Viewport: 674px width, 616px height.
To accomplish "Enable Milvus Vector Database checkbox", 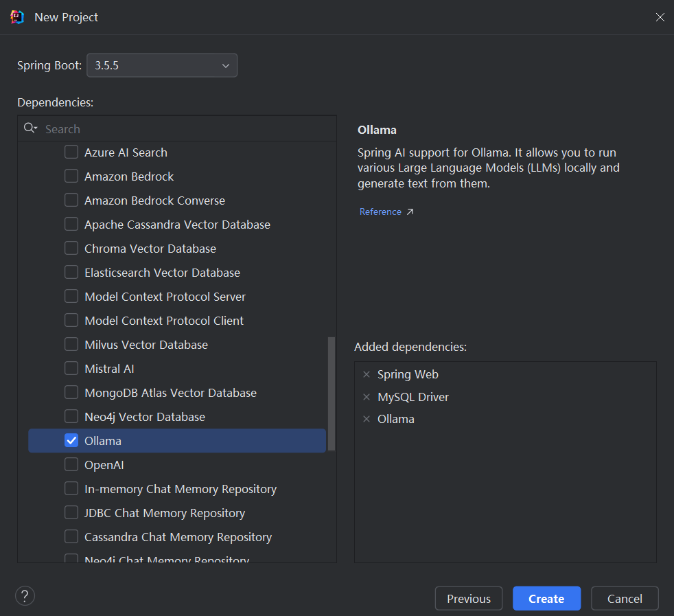I will coord(71,345).
